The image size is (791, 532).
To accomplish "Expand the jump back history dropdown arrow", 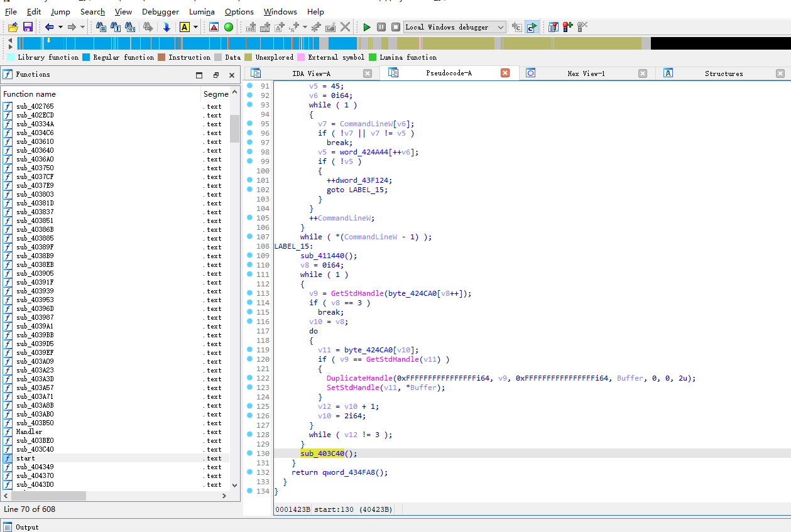I will (x=61, y=27).
